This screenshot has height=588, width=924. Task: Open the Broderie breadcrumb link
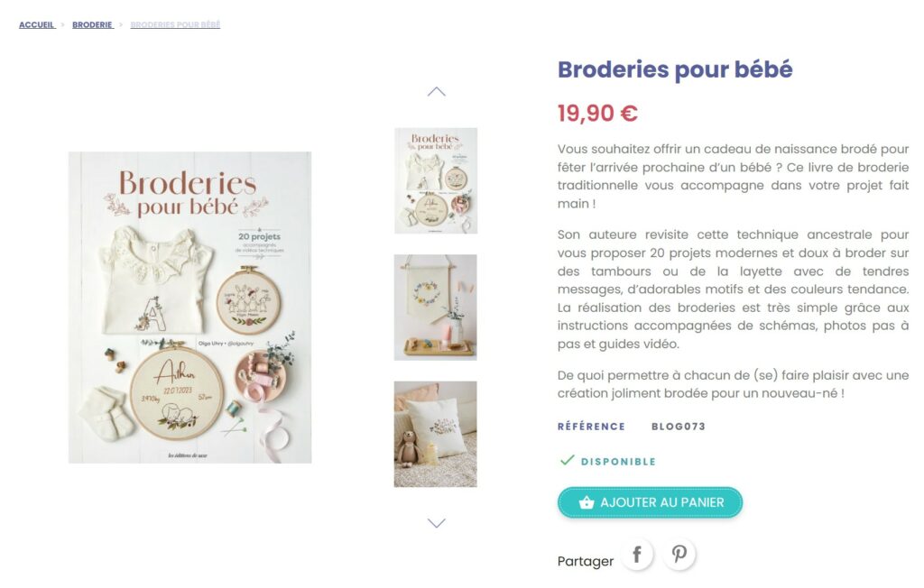93,24
